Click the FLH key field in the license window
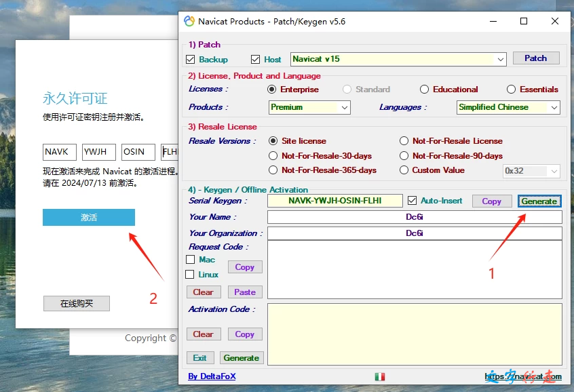This screenshot has height=392, width=574. (170, 152)
